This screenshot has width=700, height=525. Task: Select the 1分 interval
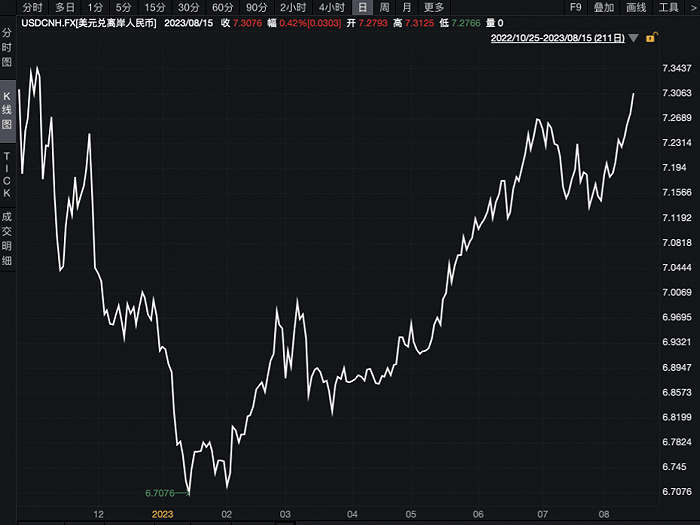point(95,7)
